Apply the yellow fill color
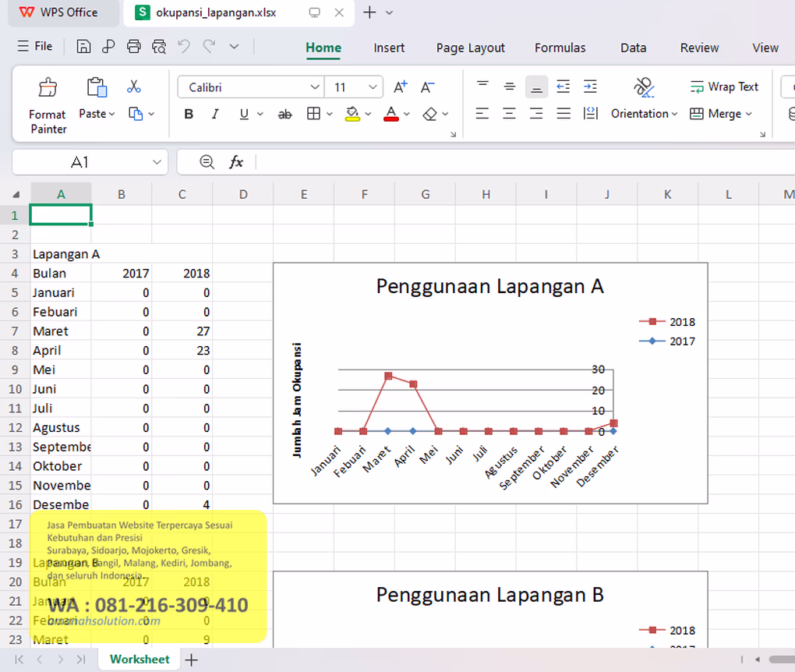This screenshot has width=795, height=672. pyautogui.click(x=352, y=114)
